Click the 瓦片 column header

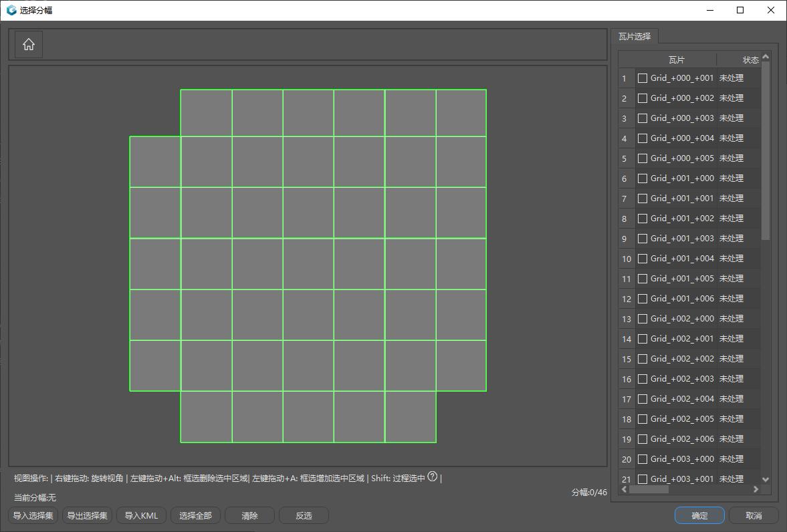[x=675, y=59]
